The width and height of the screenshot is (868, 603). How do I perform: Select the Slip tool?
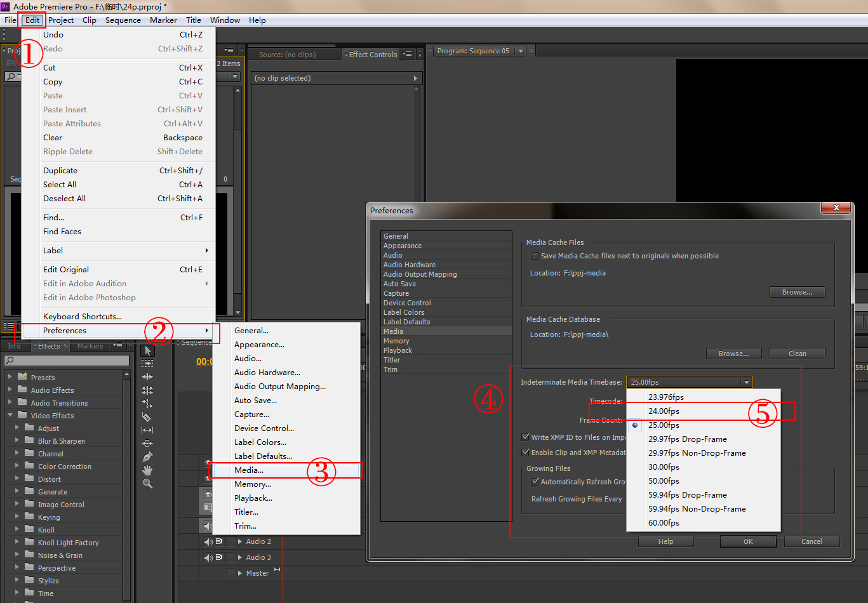pyautogui.click(x=147, y=430)
